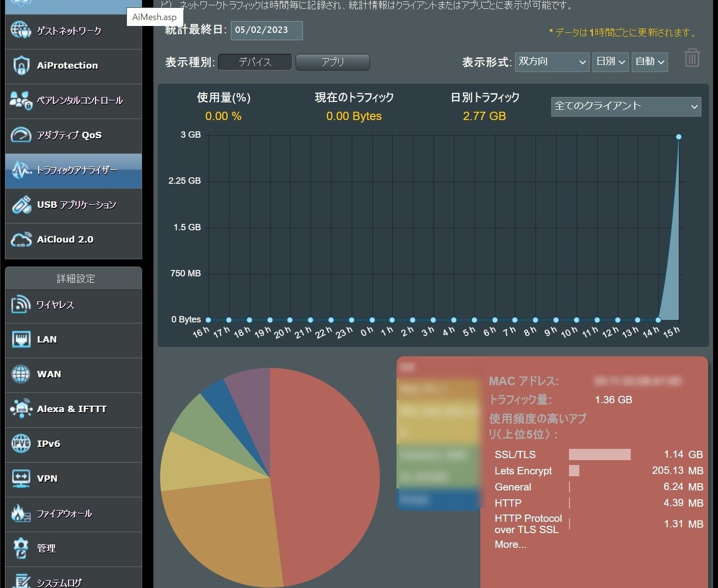Click the Adaptive QoS gauge icon

(x=21, y=135)
